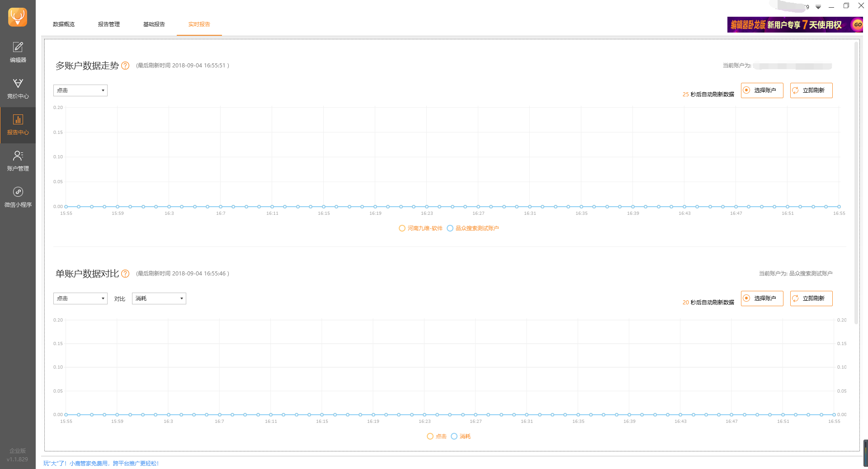
Task: Open the 编辑器卧龙版 promo banner
Action: click(x=795, y=24)
